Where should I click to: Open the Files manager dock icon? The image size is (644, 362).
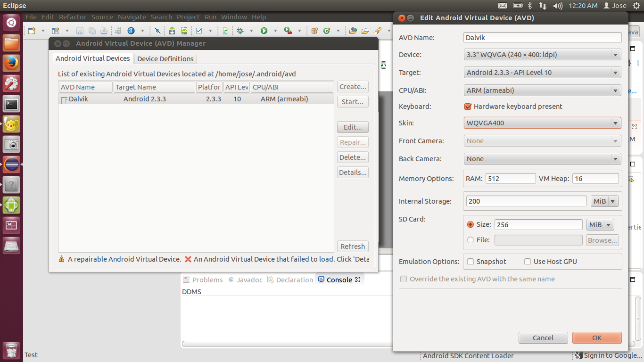tap(11, 42)
